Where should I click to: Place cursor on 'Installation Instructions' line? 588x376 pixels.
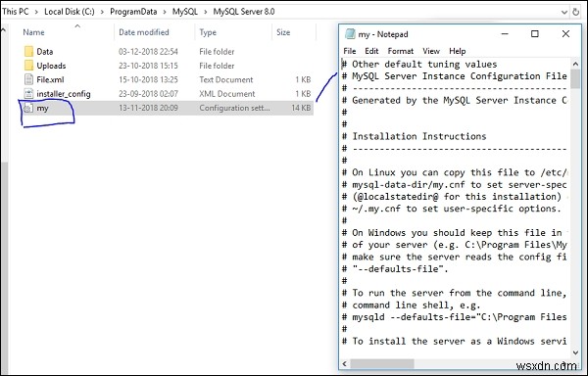(414, 136)
